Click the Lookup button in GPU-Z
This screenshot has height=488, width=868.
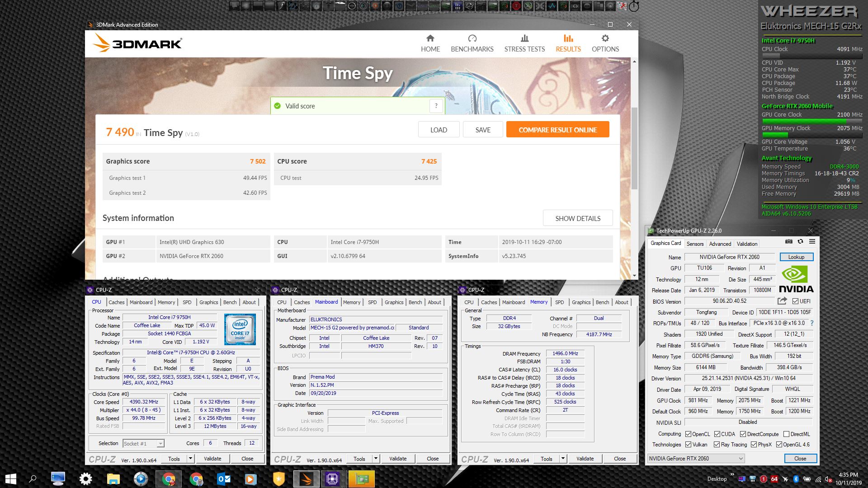click(x=796, y=257)
